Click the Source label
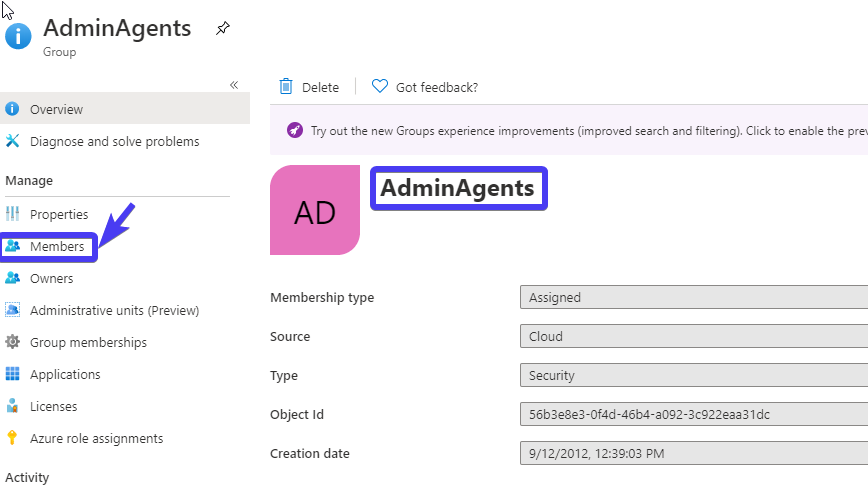 [x=290, y=336]
